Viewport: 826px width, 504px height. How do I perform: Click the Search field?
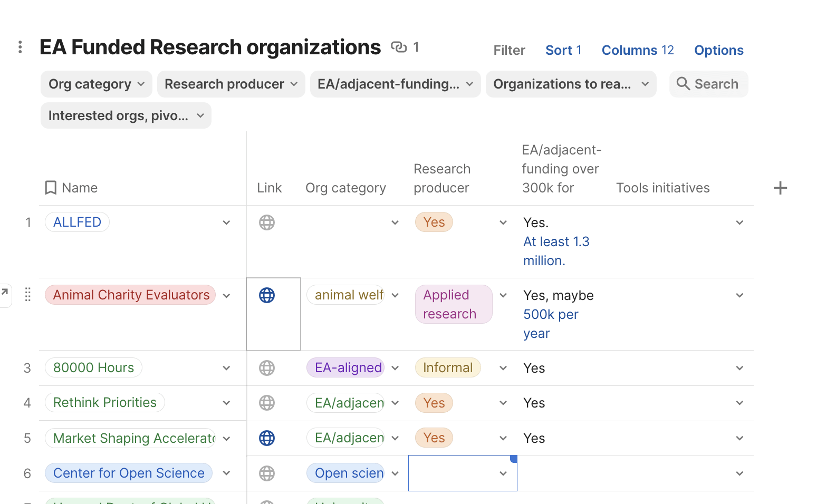coord(708,84)
